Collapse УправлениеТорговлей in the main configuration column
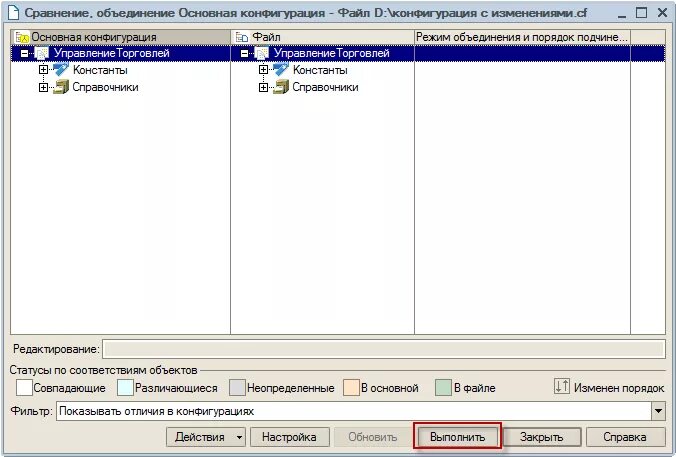676x457 pixels. (x=25, y=54)
